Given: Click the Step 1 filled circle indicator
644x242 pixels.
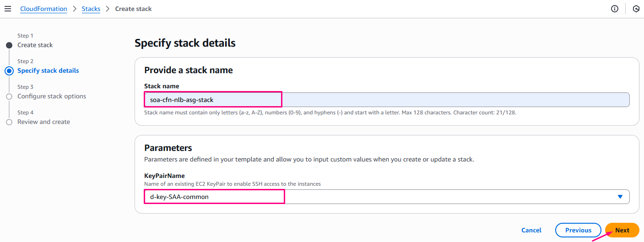Looking at the screenshot, I should coord(9,45).
